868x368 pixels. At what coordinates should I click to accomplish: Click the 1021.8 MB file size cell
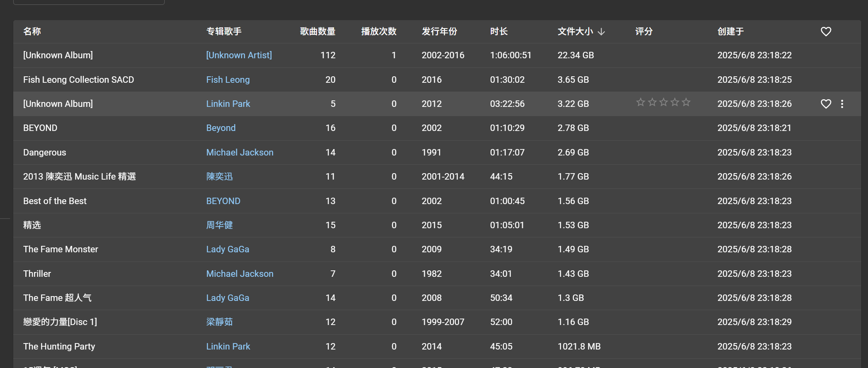point(579,346)
